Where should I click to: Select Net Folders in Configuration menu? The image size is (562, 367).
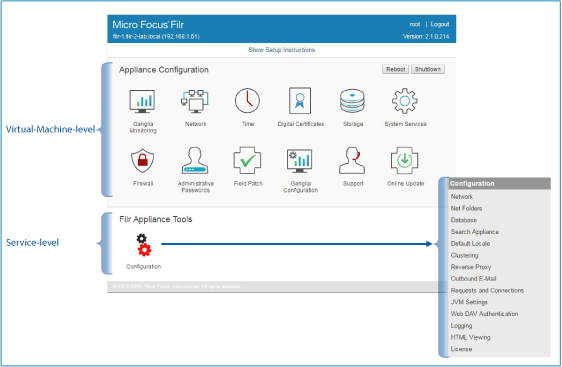[466, 208]
